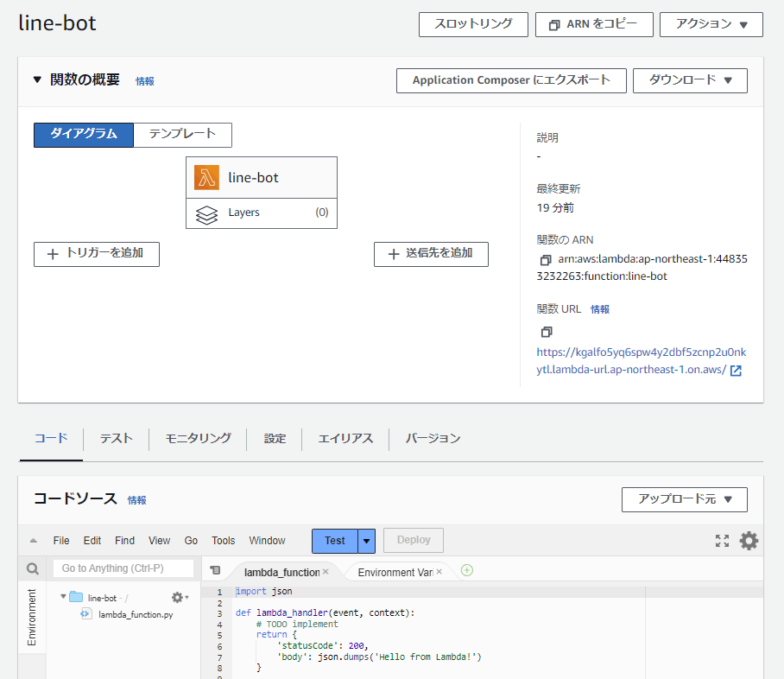Select the lambda_function editor tab
The height and width of the screenshot is (679, 784).
[282, 572]
